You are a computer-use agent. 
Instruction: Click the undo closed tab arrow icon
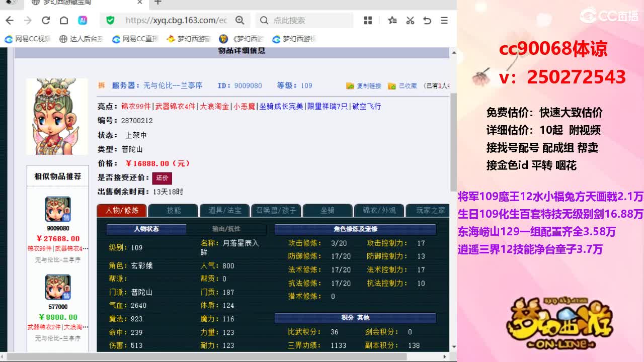[x=427, y=20]
